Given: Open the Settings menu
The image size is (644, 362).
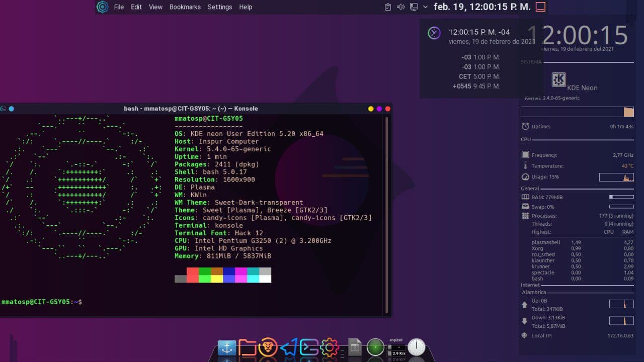Looking at the screenshot, I should 219,7.
